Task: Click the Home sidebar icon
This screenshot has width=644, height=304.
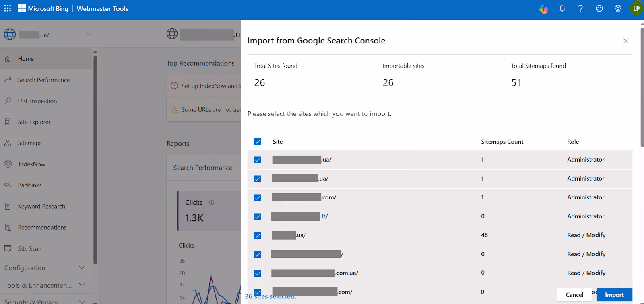Action: click(8, 59)
